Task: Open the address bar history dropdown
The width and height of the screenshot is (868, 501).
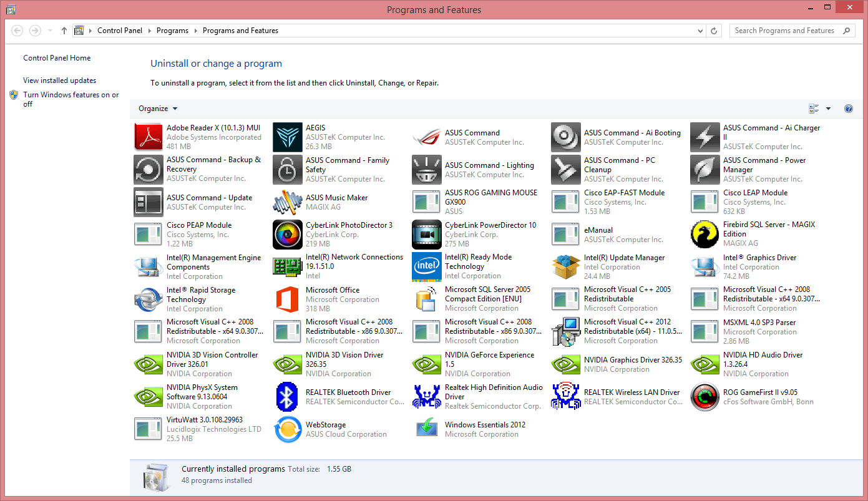Action: click(700, 31)
